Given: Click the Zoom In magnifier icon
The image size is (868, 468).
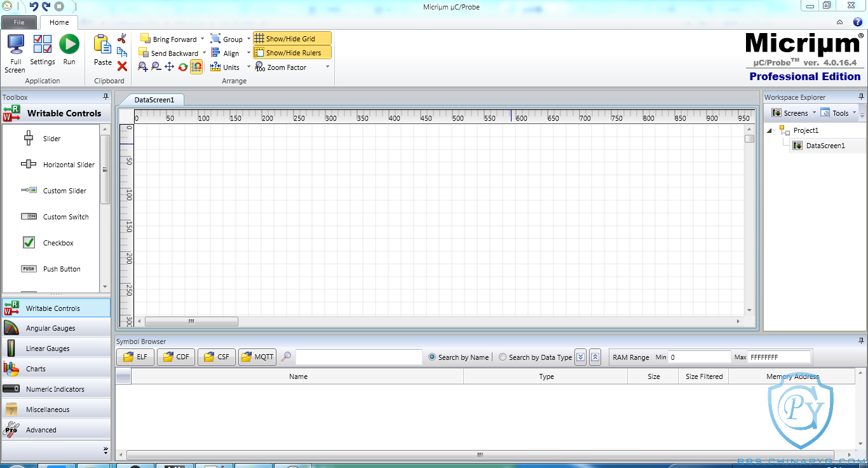Looking at the screenshot, I should pos(142,67).
